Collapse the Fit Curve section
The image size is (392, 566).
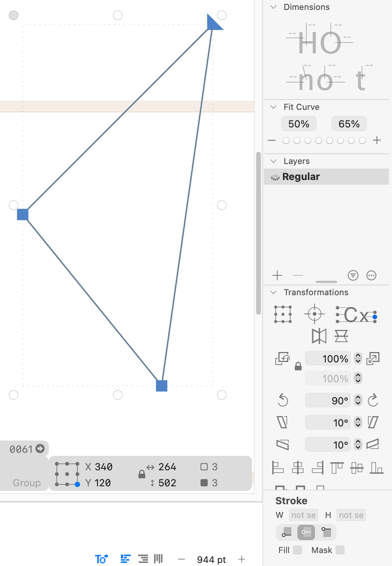273,107
